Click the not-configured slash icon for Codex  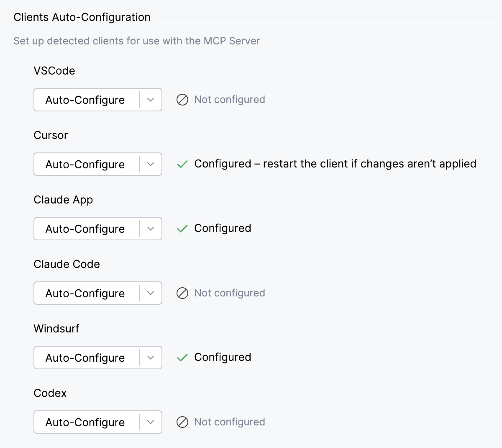(183, 422)
